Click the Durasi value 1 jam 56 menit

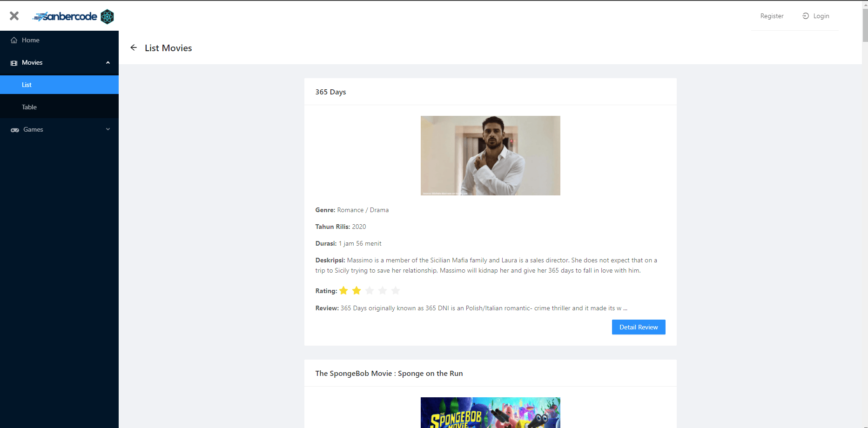360,243
